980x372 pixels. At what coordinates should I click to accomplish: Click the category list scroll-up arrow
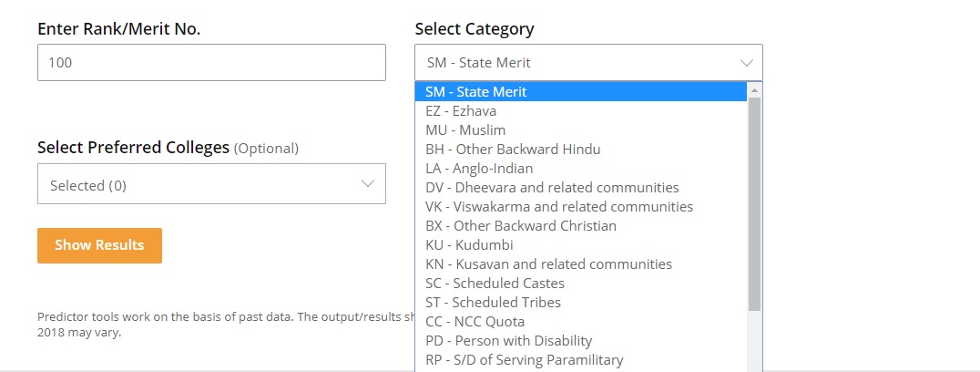click(754, 90)
